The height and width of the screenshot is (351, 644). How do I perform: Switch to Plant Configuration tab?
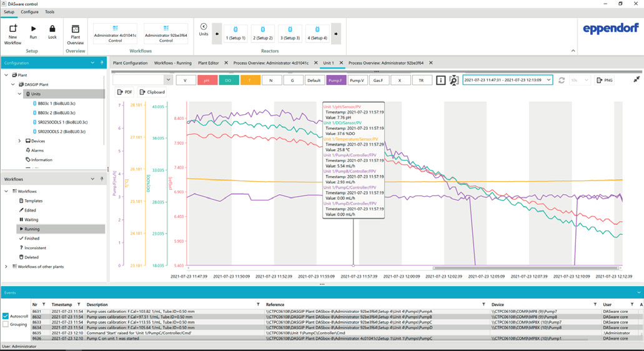pos(130,63)
